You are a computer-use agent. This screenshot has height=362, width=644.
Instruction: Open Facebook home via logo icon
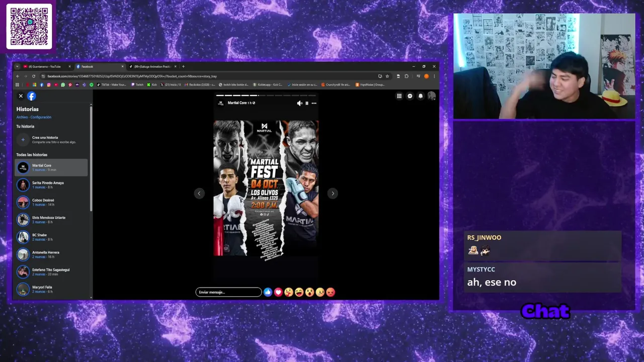31,96
